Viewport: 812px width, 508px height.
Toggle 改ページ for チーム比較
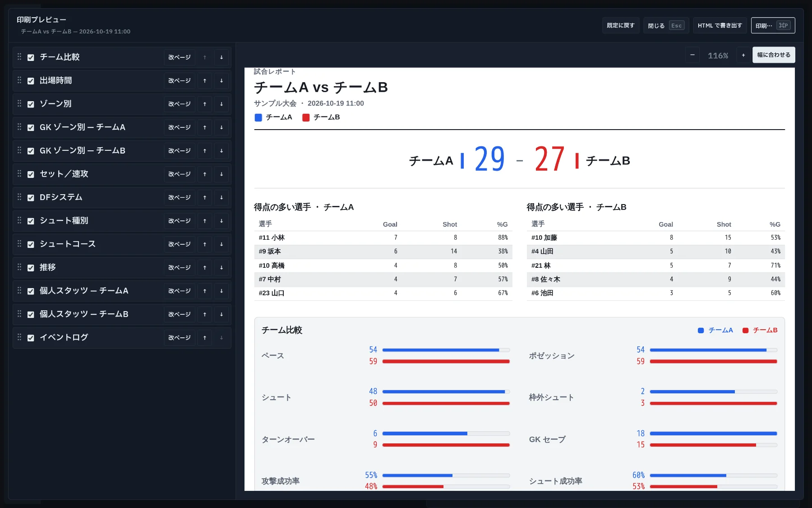[180, 57]
